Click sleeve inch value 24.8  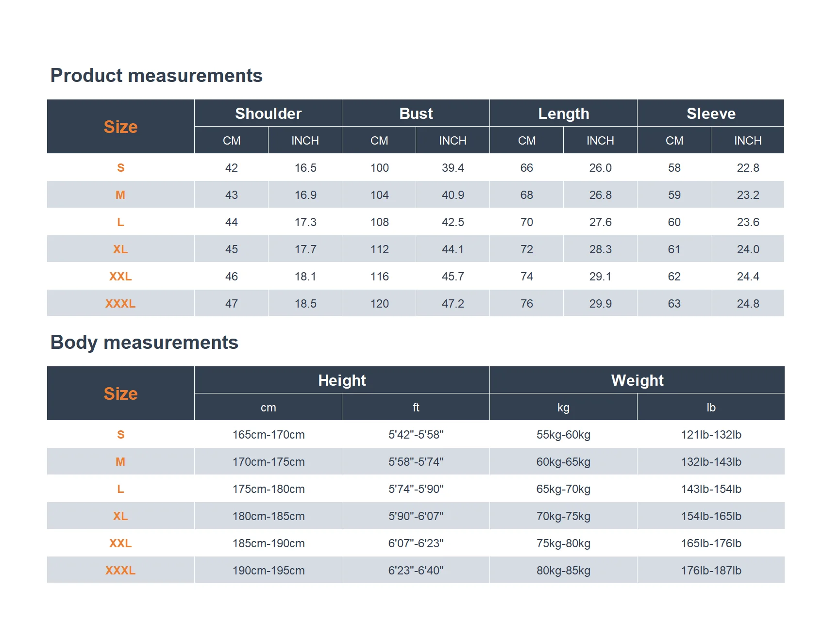pyautogui.click(x=748, y=303)
